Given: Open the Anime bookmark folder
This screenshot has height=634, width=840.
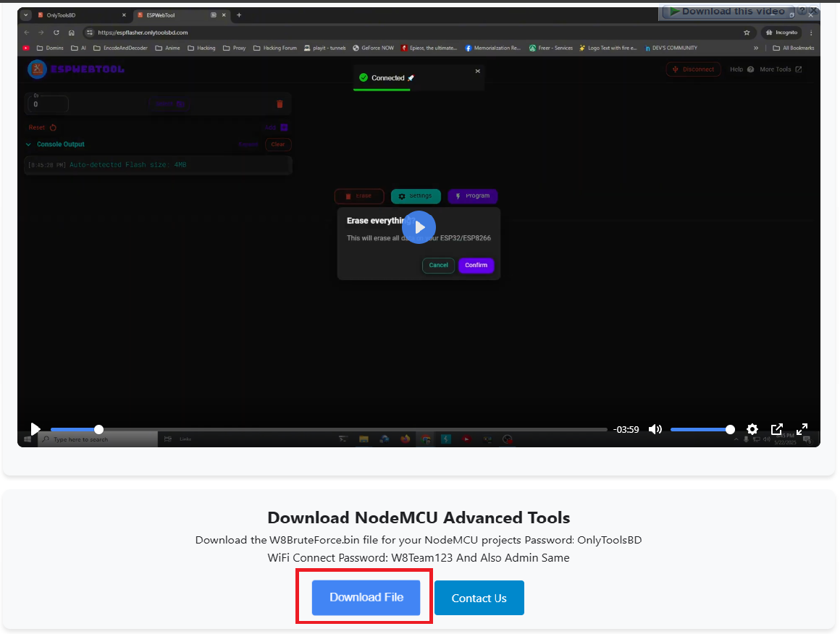Looking at the screenshot, I should click(168, 48).
